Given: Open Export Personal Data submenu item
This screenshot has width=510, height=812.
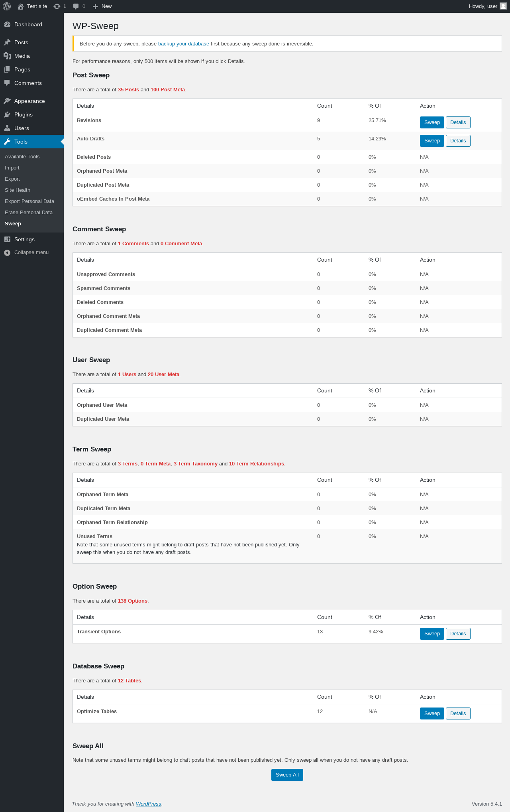Looking at the screenshot, I should pos(29,201).
